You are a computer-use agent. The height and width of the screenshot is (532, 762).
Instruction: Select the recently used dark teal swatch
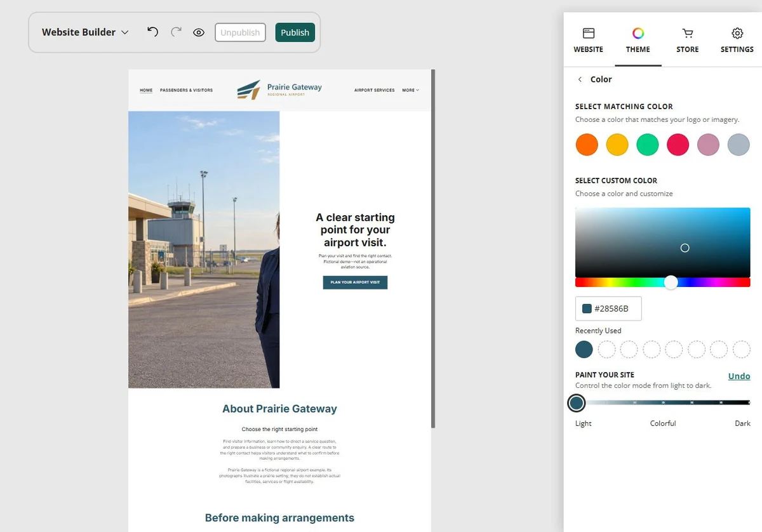[584, 349]
